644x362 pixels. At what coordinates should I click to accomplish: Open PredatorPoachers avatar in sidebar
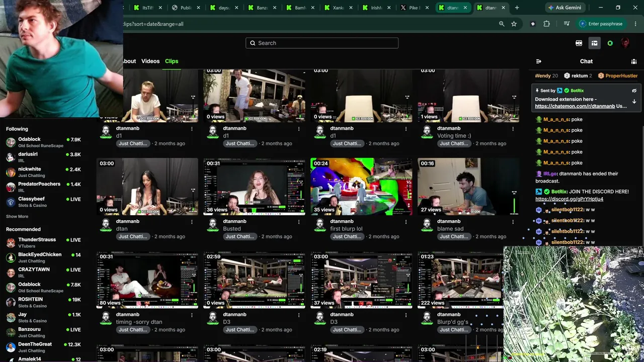[11, 187]
